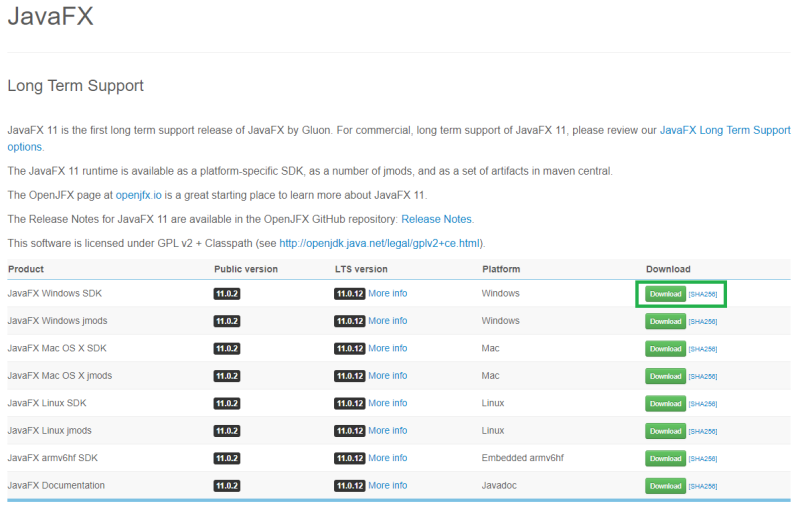The width and height of the screenshot is (800, 522).
Task: Click the 11.0.2 badge for JavaFX Mac OS X SDK
Action: pyautogui.click(x=227, y=349)
